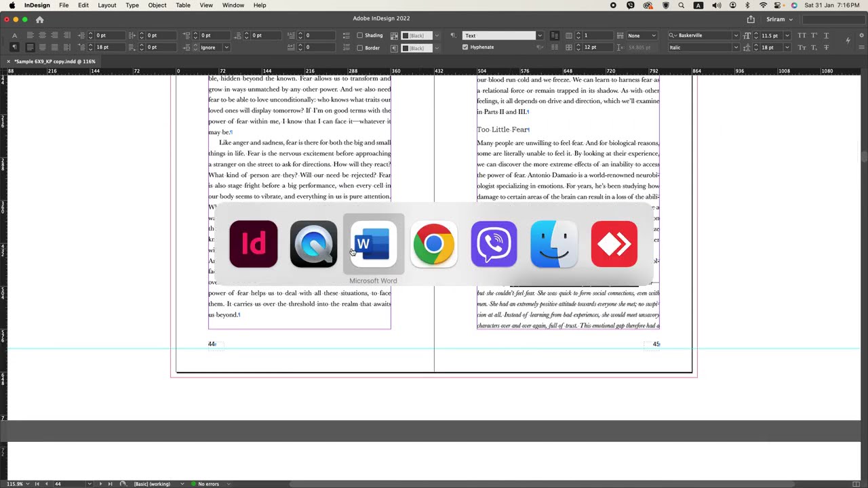Click the Wi-Fi icon in menu bar

point(763,5)
